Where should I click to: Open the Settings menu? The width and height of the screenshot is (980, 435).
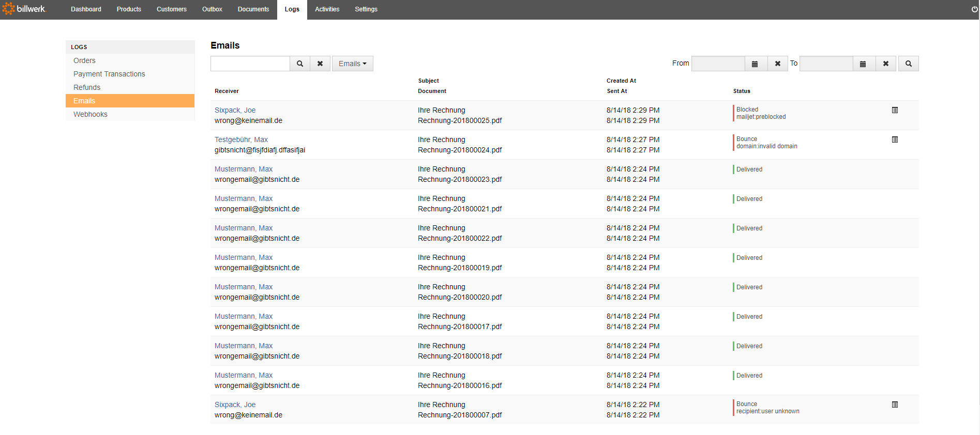coord(366,9)
